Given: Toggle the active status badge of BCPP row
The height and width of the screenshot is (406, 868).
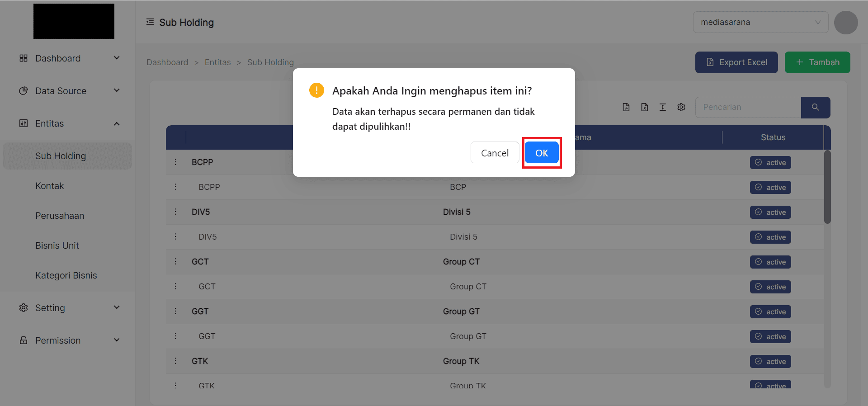Looking at the screenshot, I should point(770,162).
